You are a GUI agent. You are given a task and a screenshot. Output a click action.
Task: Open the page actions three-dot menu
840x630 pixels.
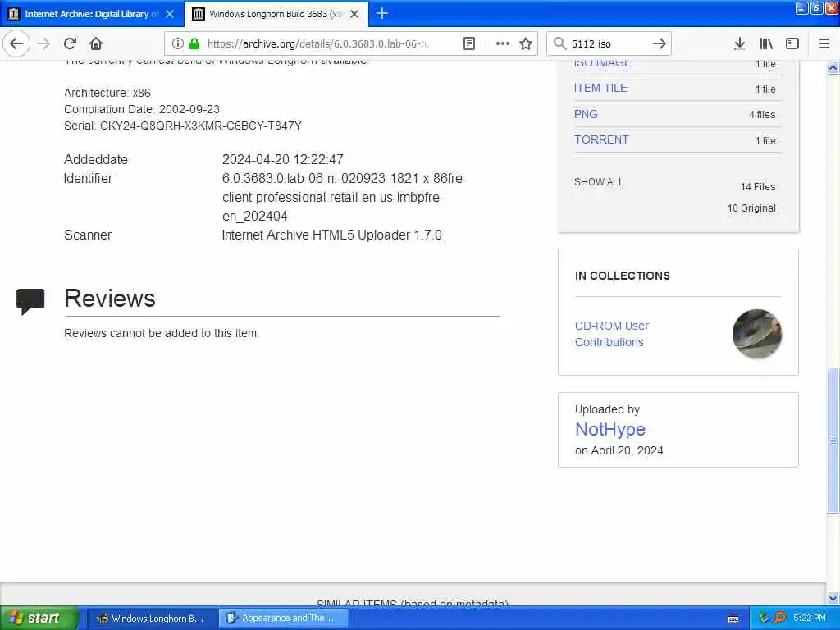[x=503, y=43]
